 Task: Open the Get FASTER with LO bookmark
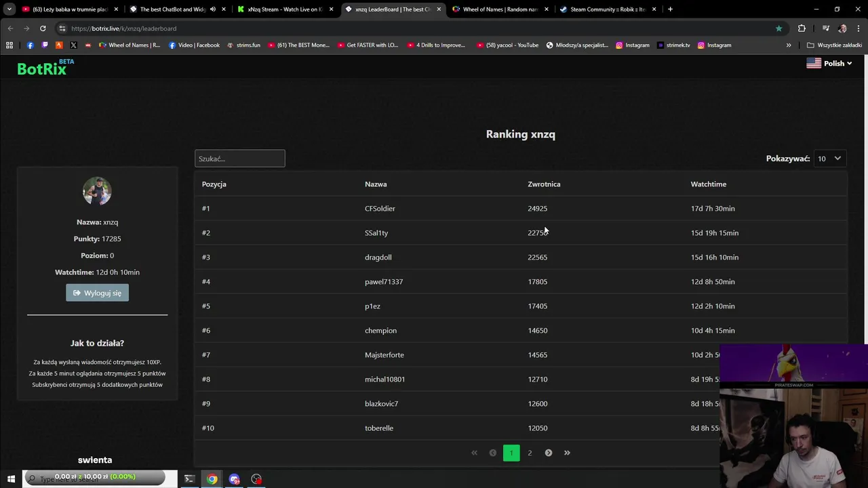[x=367, y=45]
